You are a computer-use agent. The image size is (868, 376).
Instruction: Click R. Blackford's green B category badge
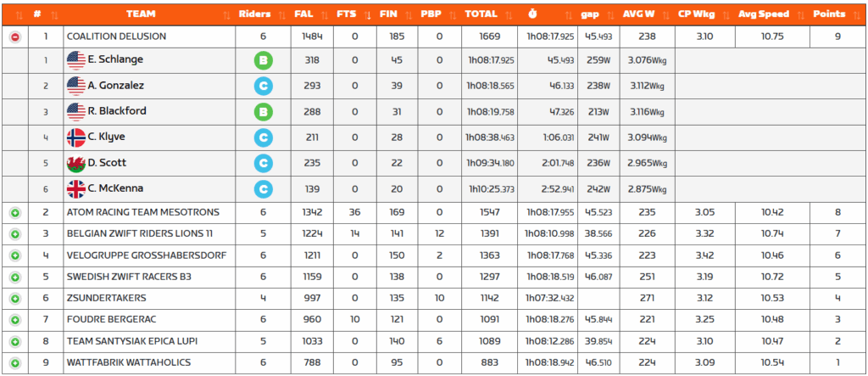coord(263,112)
